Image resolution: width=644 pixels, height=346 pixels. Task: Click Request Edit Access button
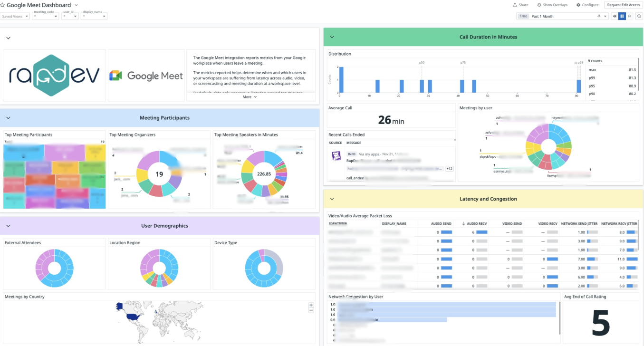[x=624, y=5]
